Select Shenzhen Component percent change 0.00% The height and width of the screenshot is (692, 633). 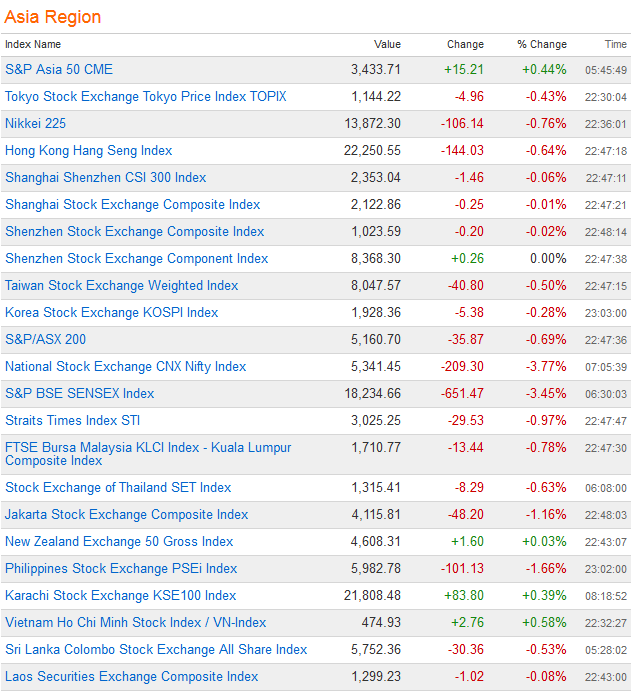pyautogui.click(x=548, y=258)
